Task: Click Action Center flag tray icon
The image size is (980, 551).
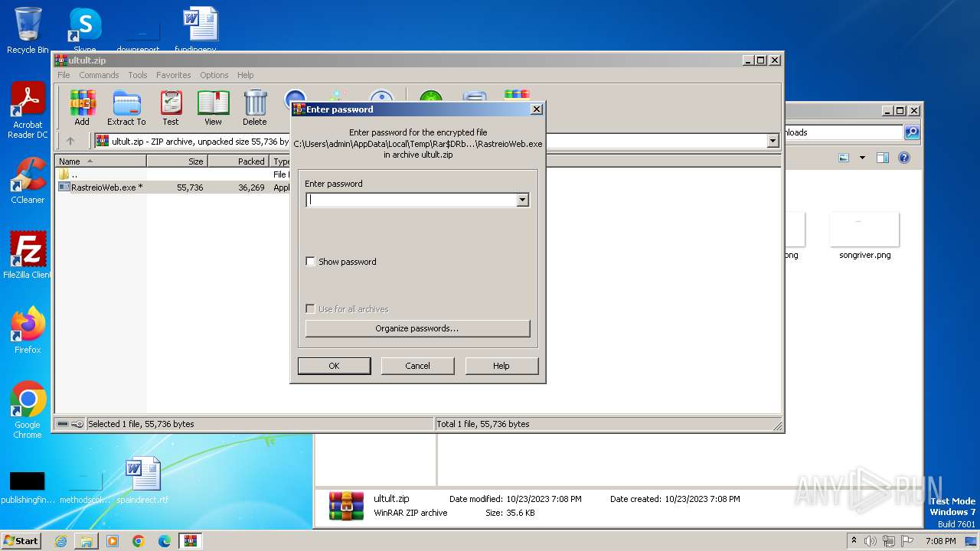Action: pos(907,541)
